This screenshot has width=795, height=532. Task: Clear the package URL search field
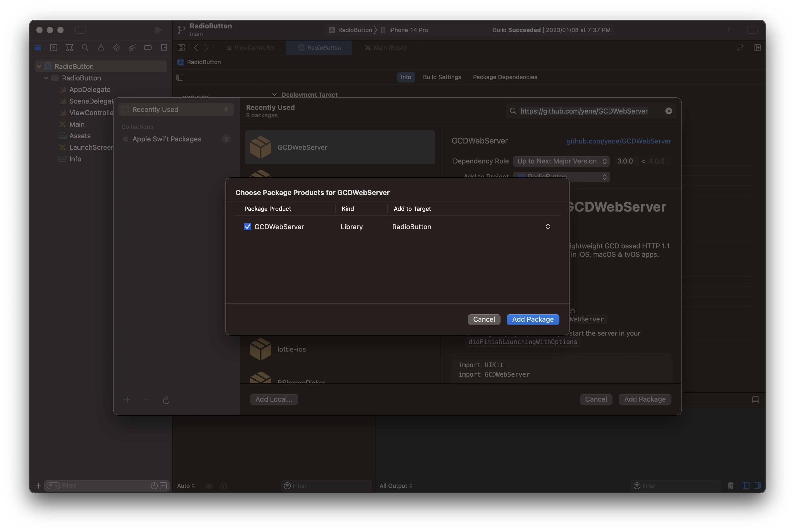669,111
